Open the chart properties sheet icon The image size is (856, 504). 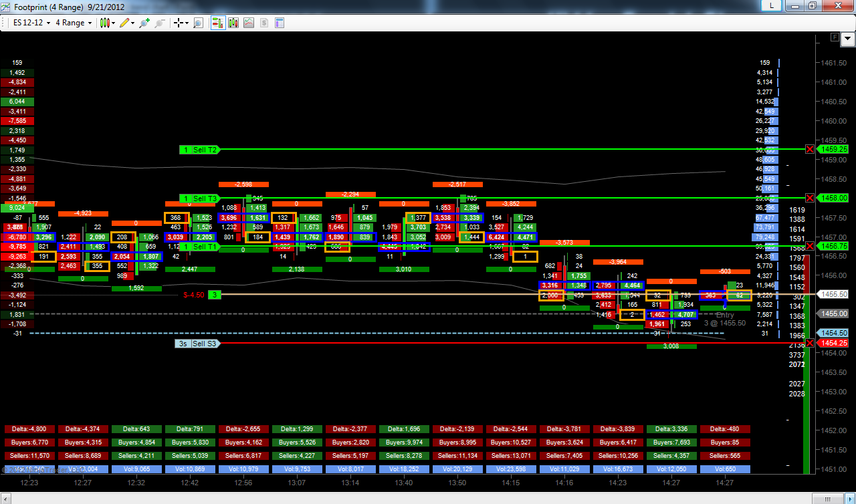[x=280, y=23]
